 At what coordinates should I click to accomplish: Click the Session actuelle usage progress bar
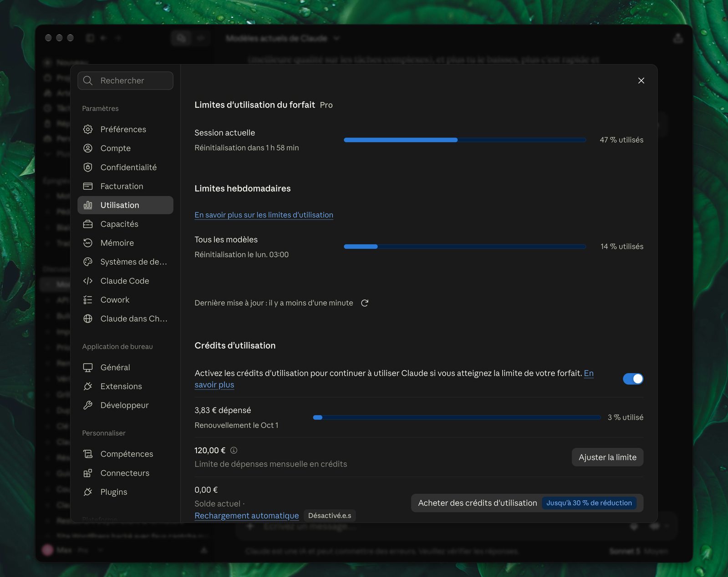point(464,140)
